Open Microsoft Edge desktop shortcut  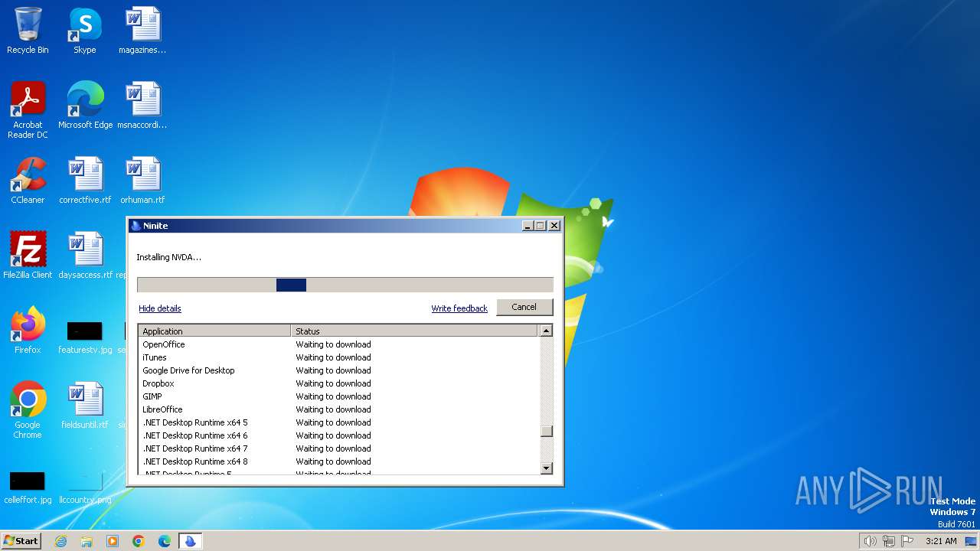[x=85, y=106]
